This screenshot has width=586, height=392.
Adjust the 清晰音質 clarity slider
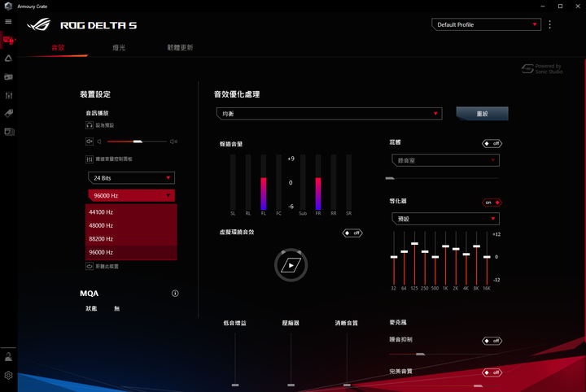pos(347,385)
